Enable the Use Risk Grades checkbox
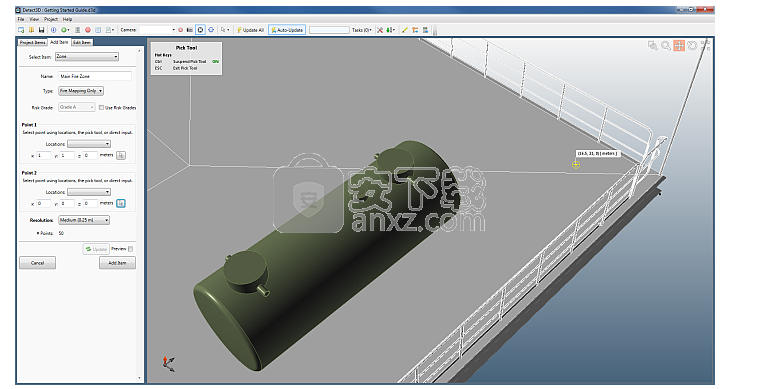 click(x=101, y=108)
